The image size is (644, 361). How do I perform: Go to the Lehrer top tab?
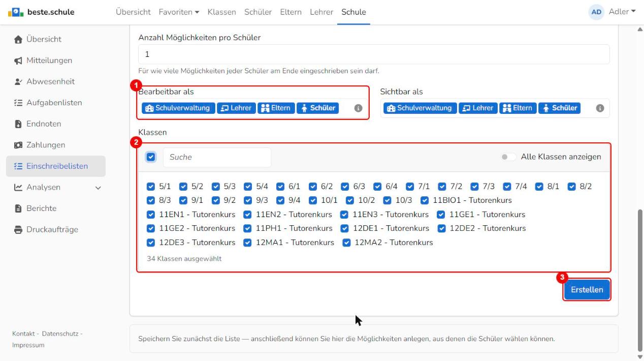(x=321, y=12)
